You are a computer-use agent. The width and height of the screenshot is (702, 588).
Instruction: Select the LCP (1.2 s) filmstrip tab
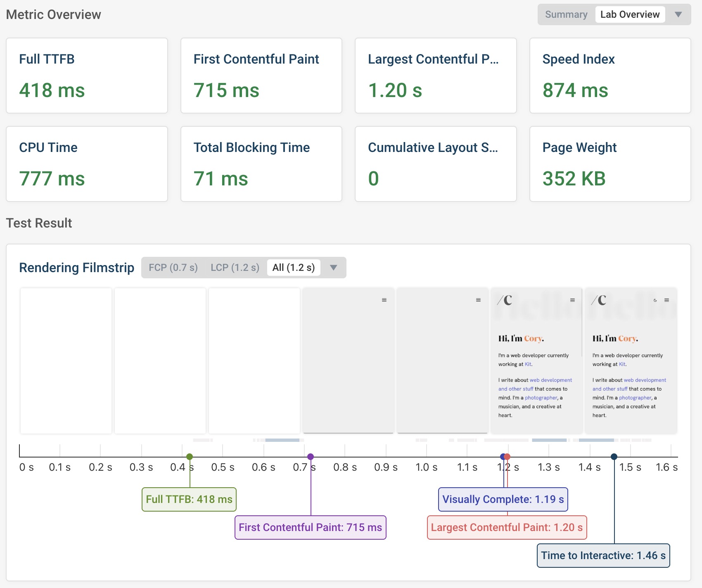[x=235, y=268]
